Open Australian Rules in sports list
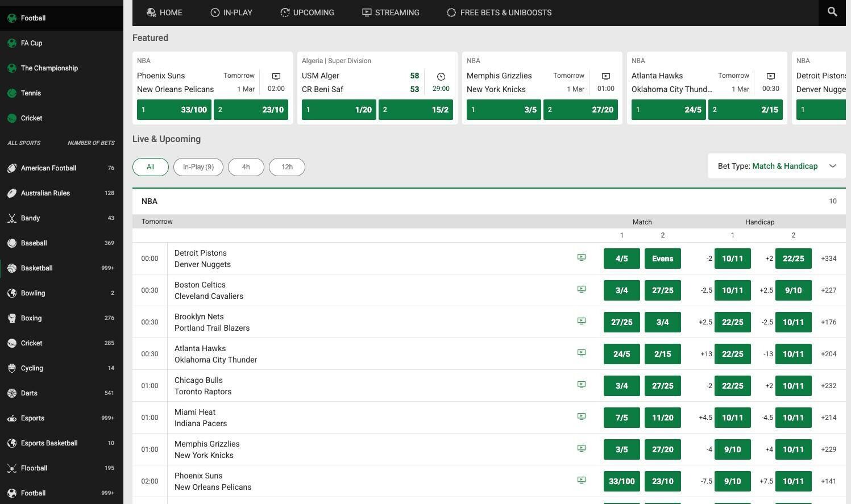 pos(45,193)
